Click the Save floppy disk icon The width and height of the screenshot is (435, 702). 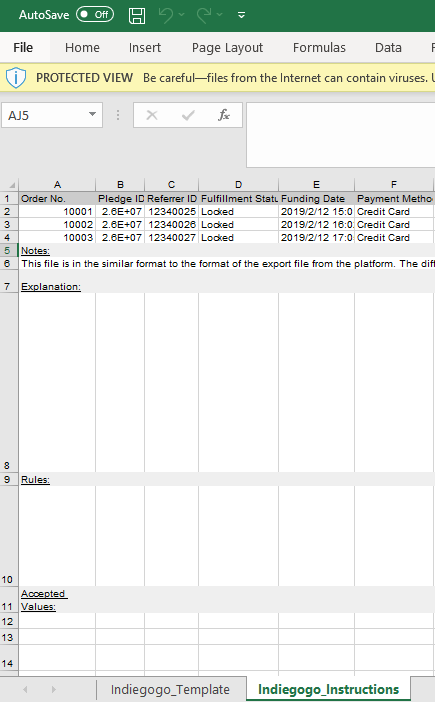pyautogui.click(x=137, y=15)
